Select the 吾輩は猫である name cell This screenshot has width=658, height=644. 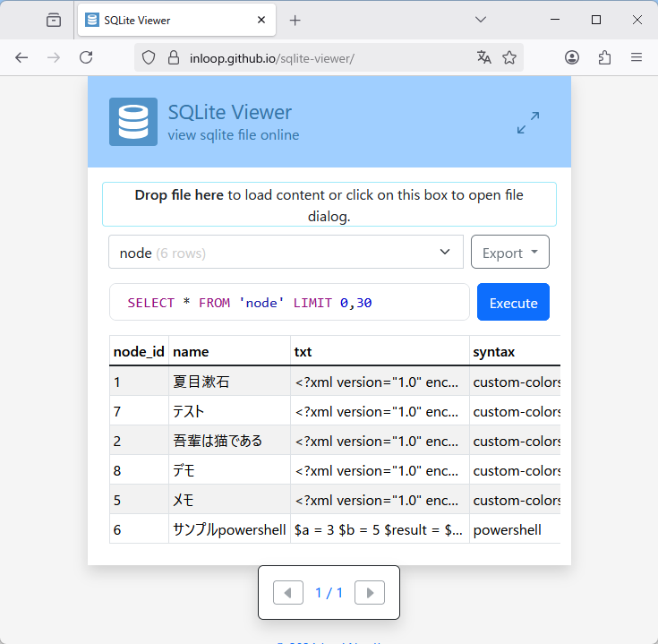pyautogui.click(x=229, y=441)
